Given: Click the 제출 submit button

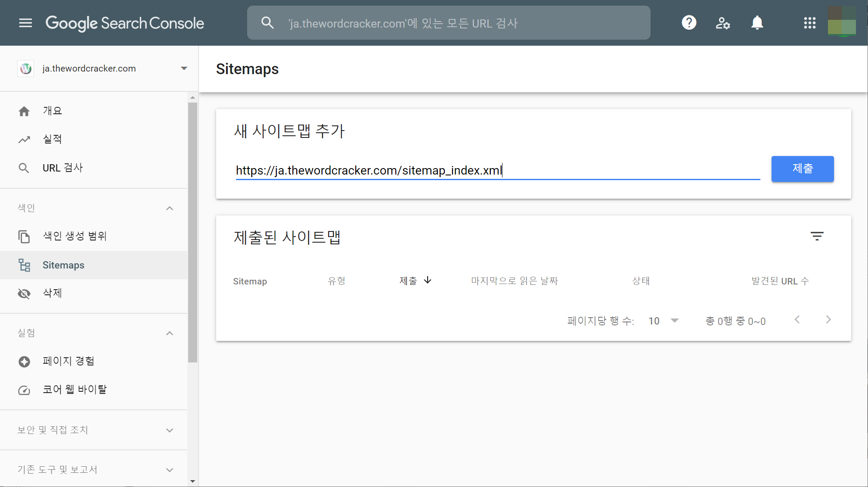Looking at the screenshot, I should 802,169.
